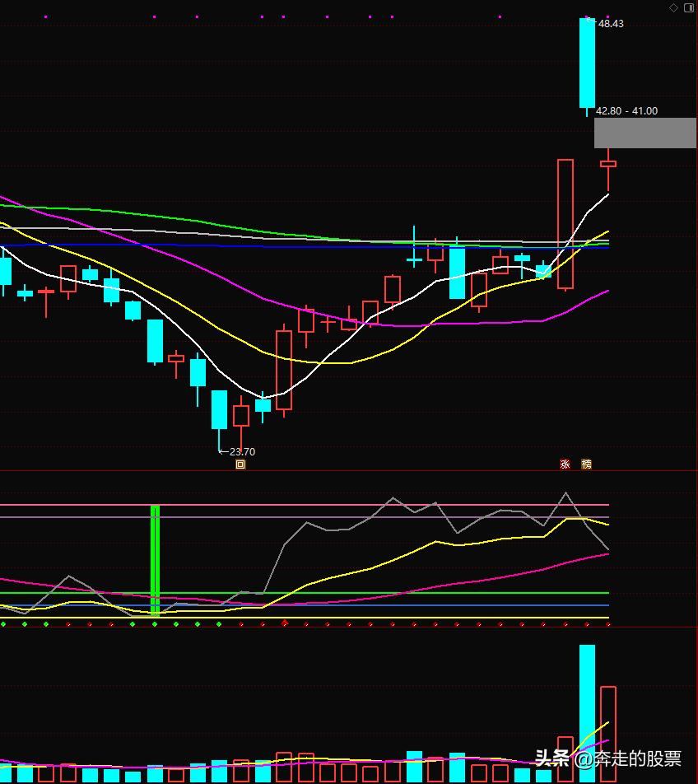Click the 头条 watermark logo
Viewport: 698px width, 784px height.
coord(552,758)
